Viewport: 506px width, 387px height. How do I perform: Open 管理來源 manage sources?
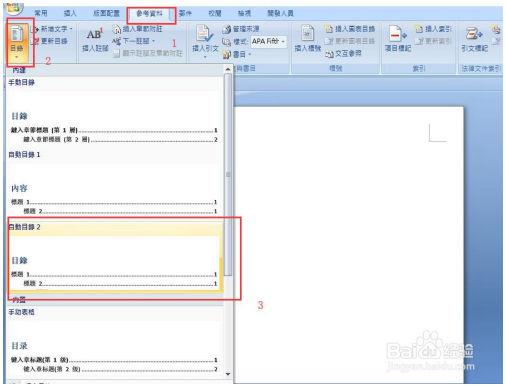coord(241,29)
